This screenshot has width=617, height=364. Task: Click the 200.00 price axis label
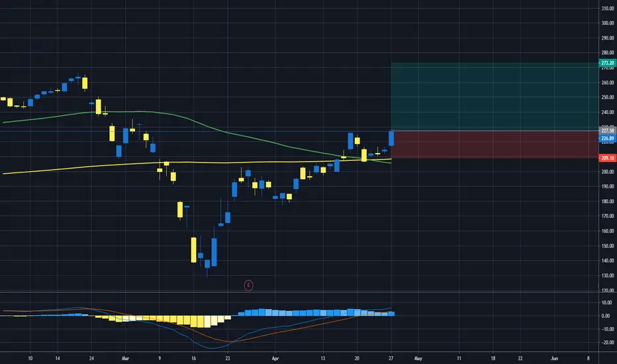(608, 171)
